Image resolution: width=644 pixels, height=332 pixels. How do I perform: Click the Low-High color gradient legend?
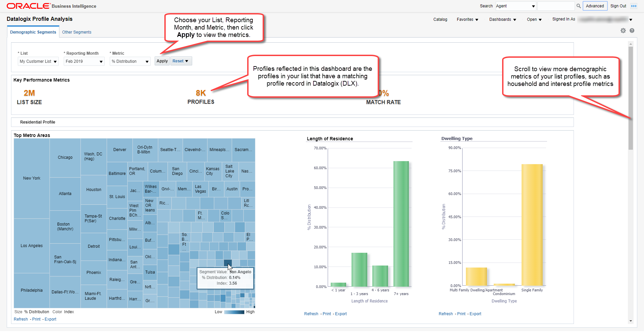pos(234,312)
